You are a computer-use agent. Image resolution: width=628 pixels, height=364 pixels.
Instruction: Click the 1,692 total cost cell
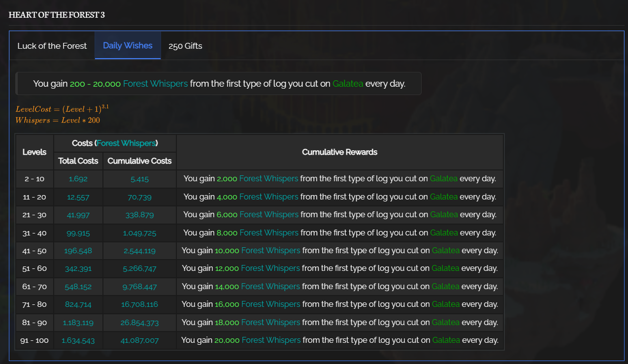[x=78, y=179]
